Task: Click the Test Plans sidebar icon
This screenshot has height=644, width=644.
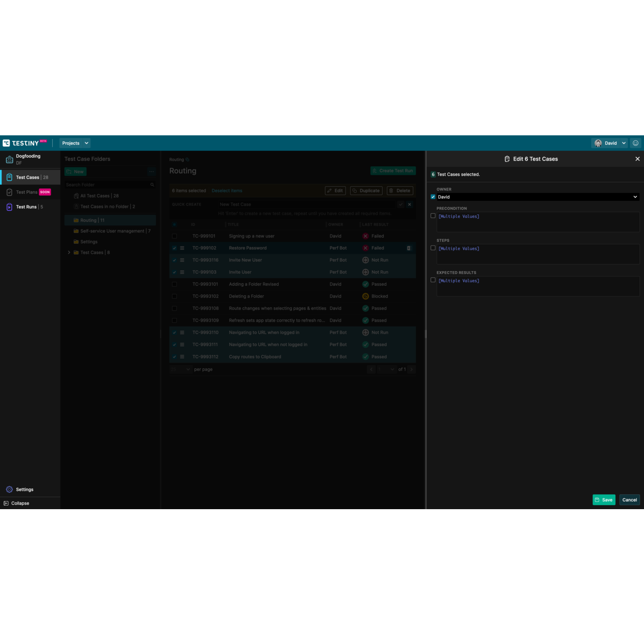Action: (9, 192)
